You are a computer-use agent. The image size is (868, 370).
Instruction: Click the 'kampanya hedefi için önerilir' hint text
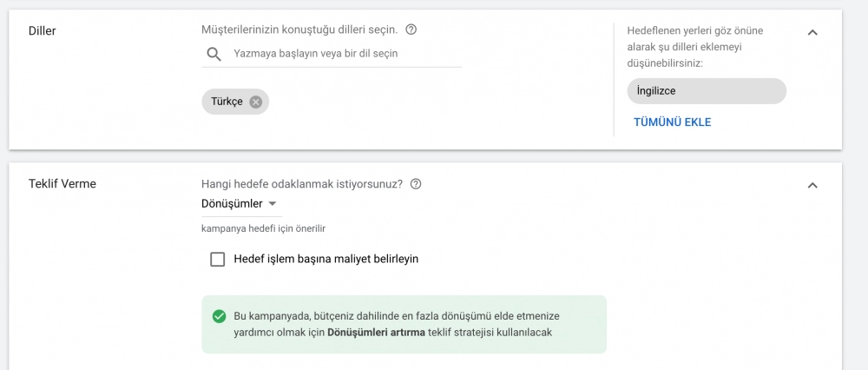tap(264, 228)
